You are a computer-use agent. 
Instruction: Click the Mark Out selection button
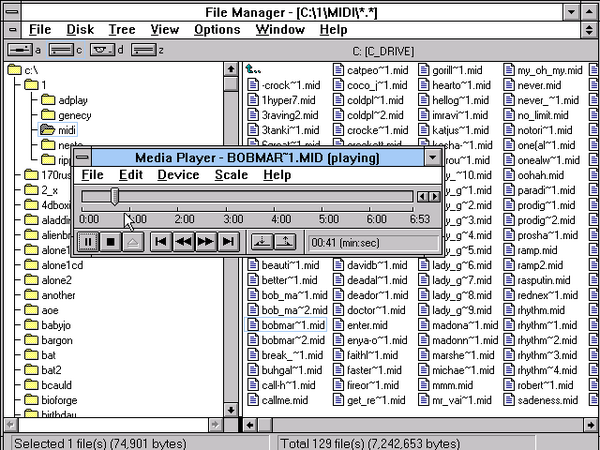[285, 242]
